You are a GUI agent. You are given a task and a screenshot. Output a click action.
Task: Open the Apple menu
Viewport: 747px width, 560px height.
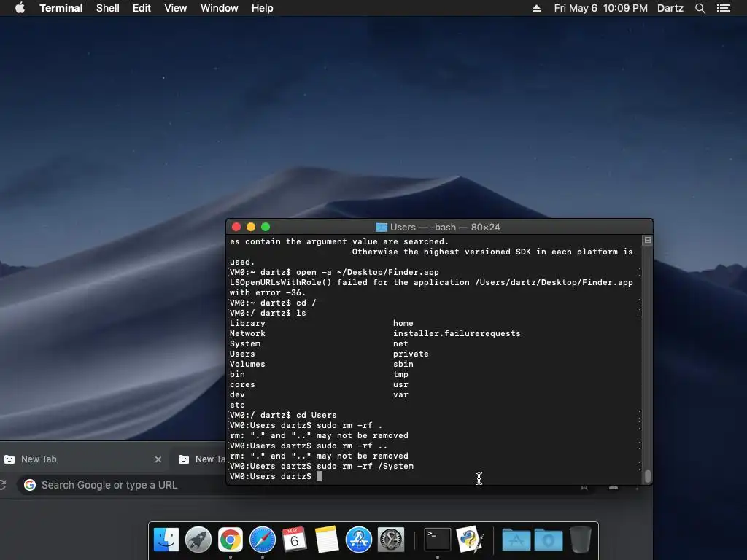pos(20,8)
